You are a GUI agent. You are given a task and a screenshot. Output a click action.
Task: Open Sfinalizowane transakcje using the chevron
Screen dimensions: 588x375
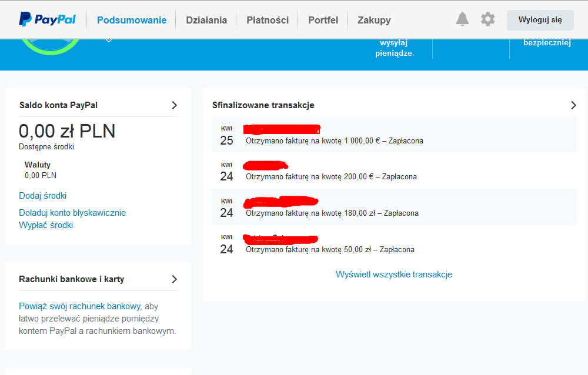point(574,105)
